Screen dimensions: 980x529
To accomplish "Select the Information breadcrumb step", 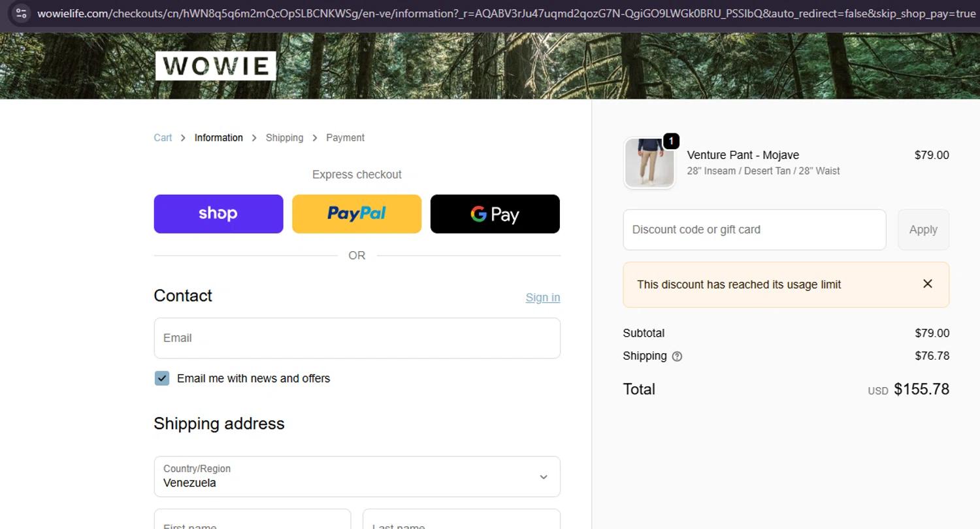I will (x=218, y=138).
